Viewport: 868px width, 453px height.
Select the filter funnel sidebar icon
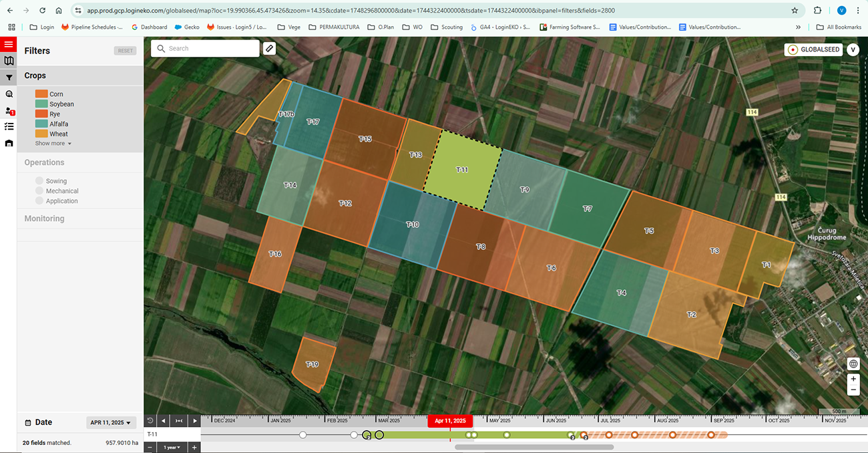point(9,78)
